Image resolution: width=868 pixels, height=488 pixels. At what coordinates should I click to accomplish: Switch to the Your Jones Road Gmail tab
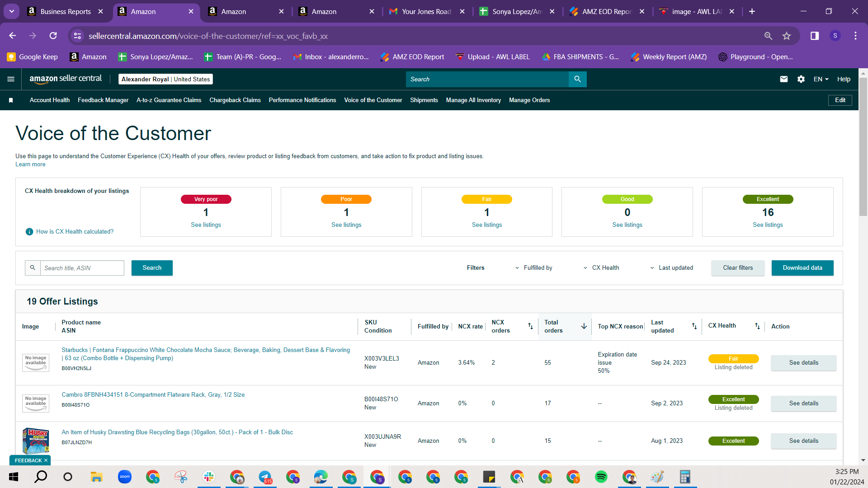[426, 11]
